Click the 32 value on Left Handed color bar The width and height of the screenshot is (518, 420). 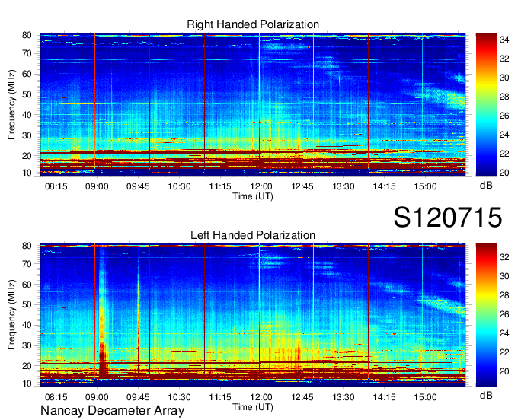[504, 257]
